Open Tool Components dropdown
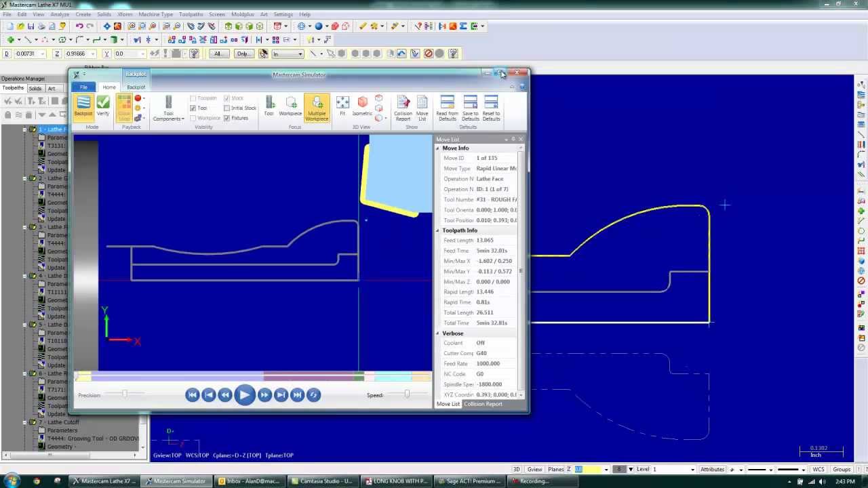Viewport: 868px width, 488px height. click(169, 108)
